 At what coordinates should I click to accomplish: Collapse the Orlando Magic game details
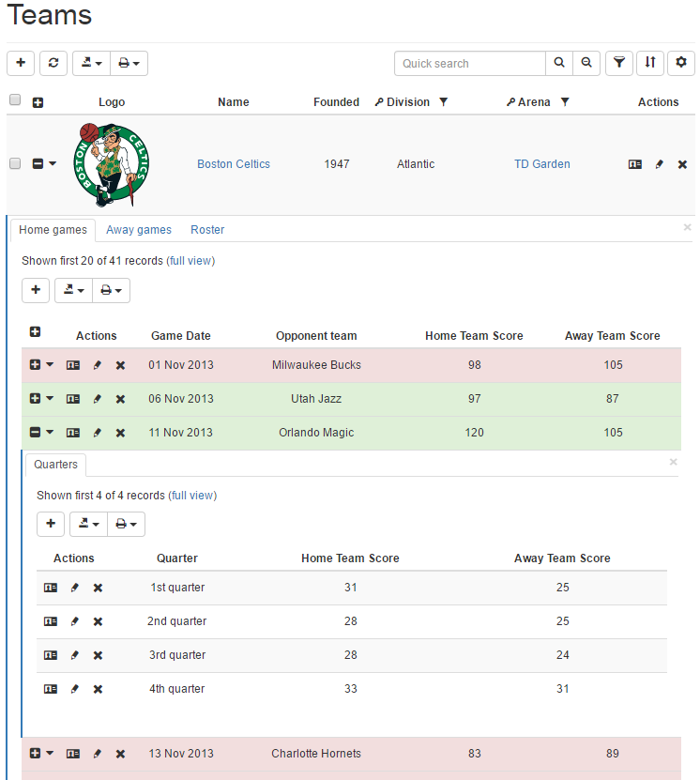(x=35, y=433)
